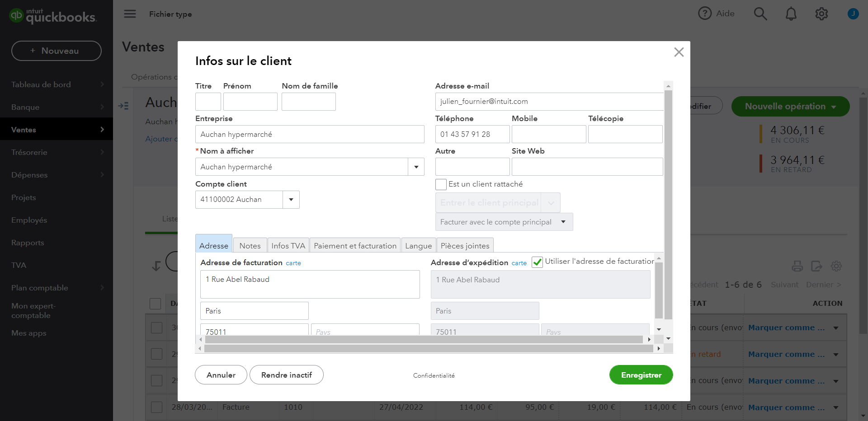Click the user profile avatar
The height and width of the screenshot is (421, 868).
853,14
